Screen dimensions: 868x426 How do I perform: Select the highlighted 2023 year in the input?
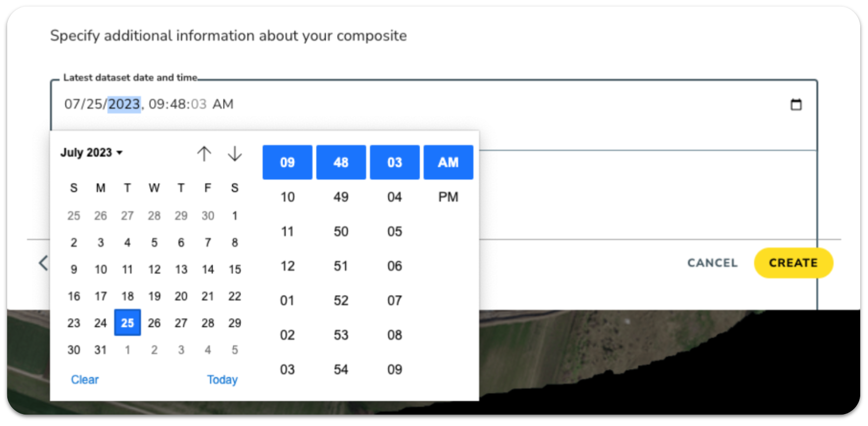click(124, 104)
